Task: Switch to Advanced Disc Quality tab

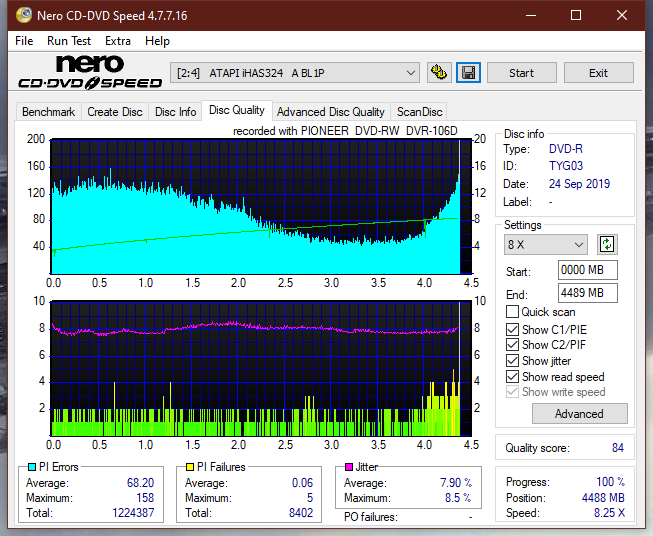Action: [331, 112]
